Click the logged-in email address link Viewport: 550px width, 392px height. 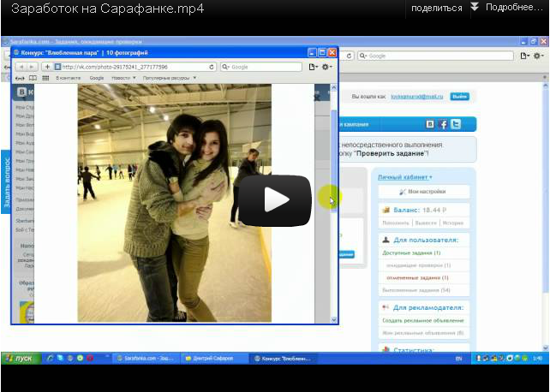coord(416,97)
